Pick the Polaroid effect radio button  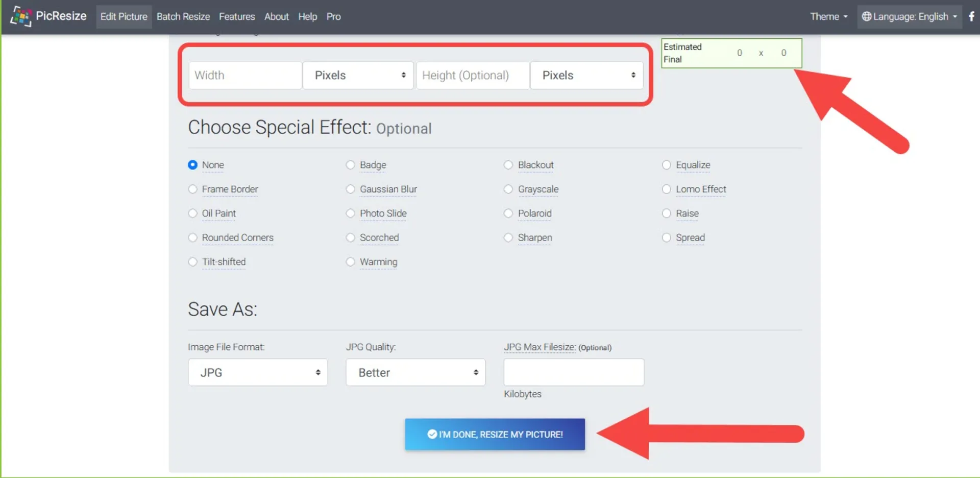tap(508, 213)
